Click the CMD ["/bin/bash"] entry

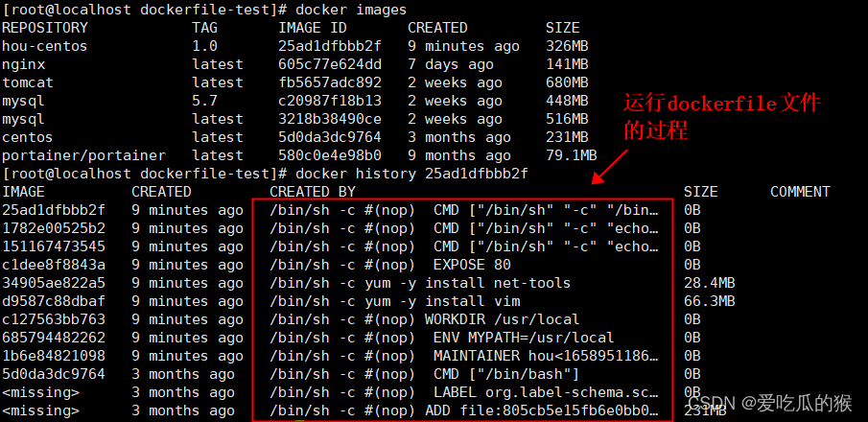425,375
